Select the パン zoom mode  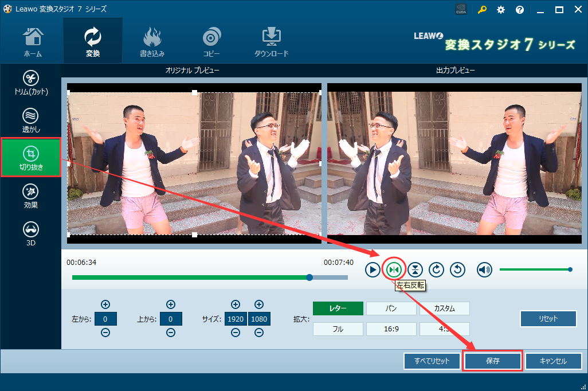pos(391,308)
